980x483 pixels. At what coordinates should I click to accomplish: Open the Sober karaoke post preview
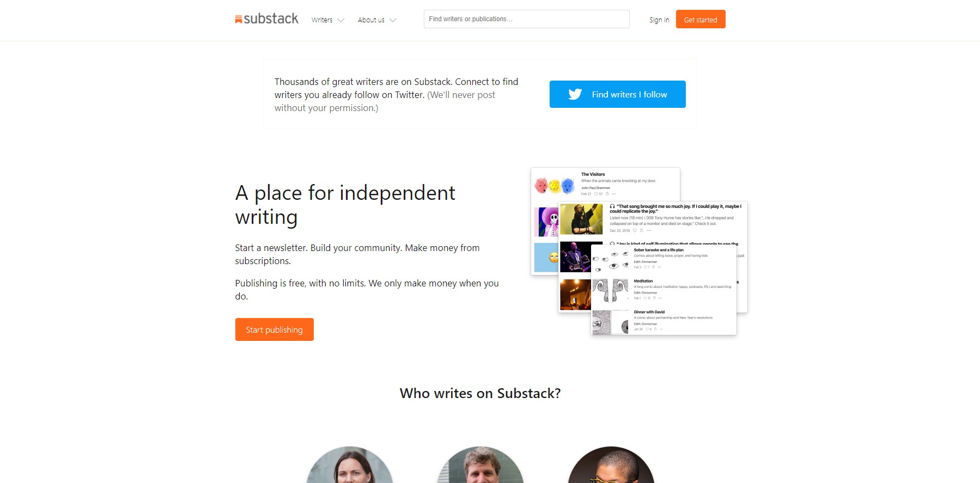click(664, 259)
